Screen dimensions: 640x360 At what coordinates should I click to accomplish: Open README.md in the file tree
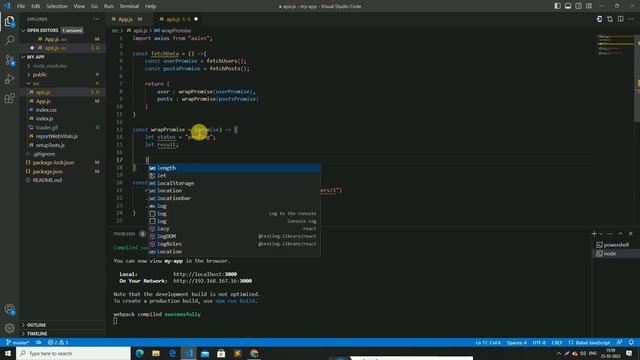tap(47, 180)
